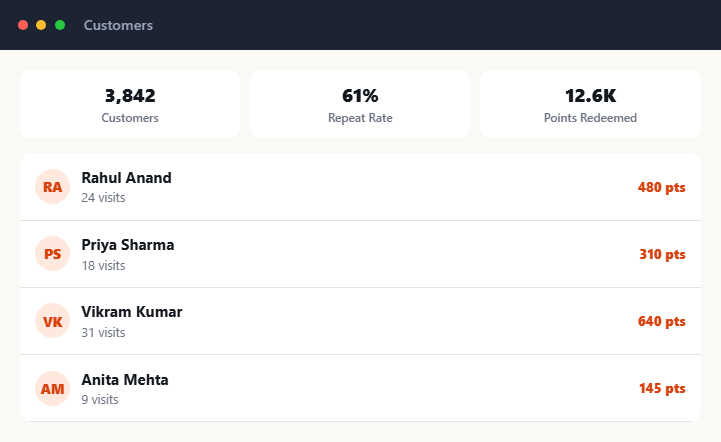Viewport: 721px width, 442px height.
Task: Select the Anita Mehta customer name
Action: pos(125,380)
